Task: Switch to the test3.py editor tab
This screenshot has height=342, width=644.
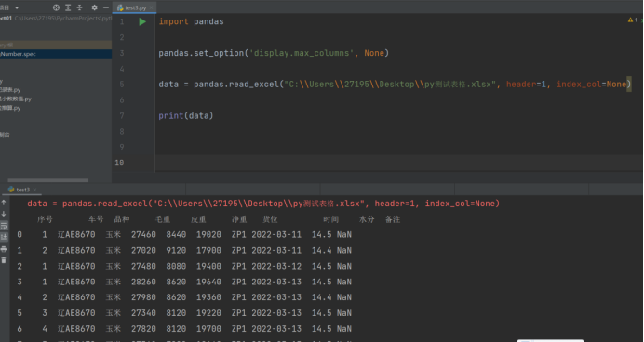Action: point(132,7)
